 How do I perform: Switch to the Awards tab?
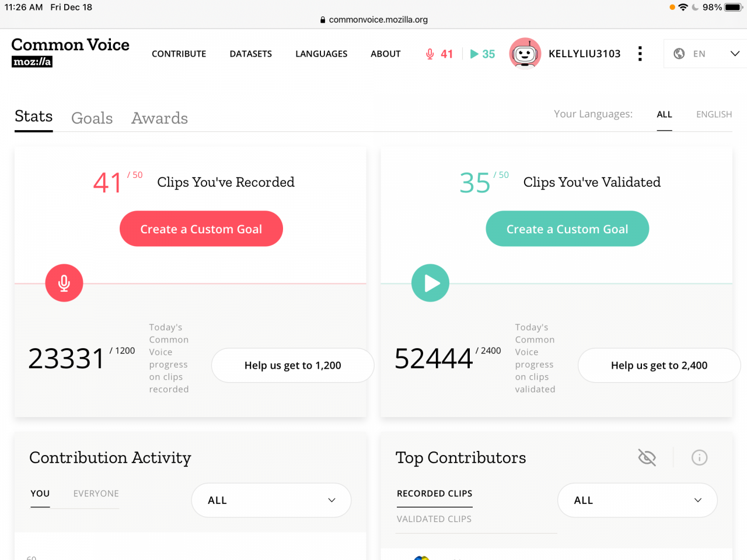pyautogui.click(x=159, y=118)
